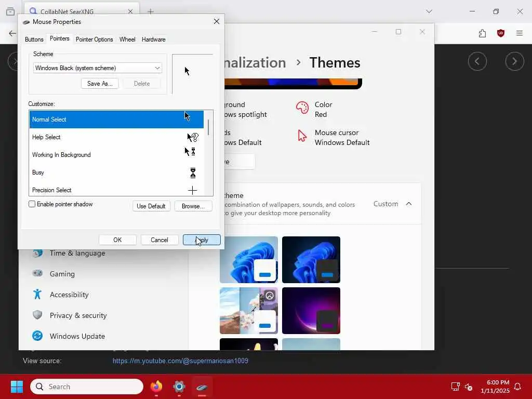The width and height of the screenshot is (532, 399).
Task: Open the muted volume tray icon
Action: (x=469, y=387)
